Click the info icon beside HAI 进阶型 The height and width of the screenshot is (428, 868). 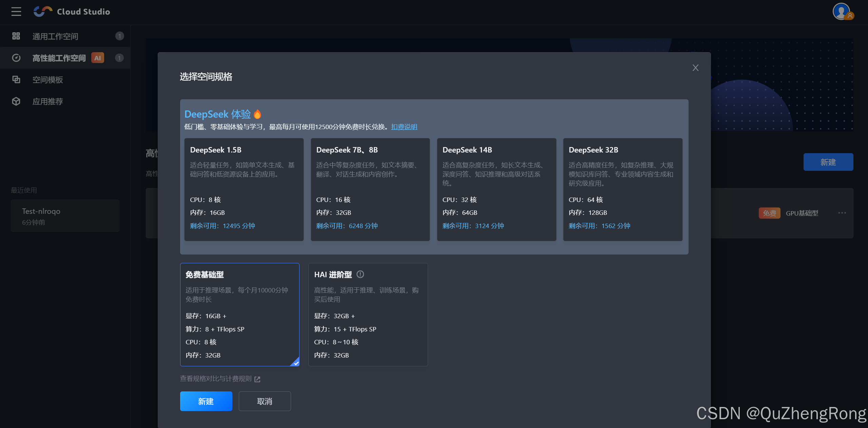point(360,274)
